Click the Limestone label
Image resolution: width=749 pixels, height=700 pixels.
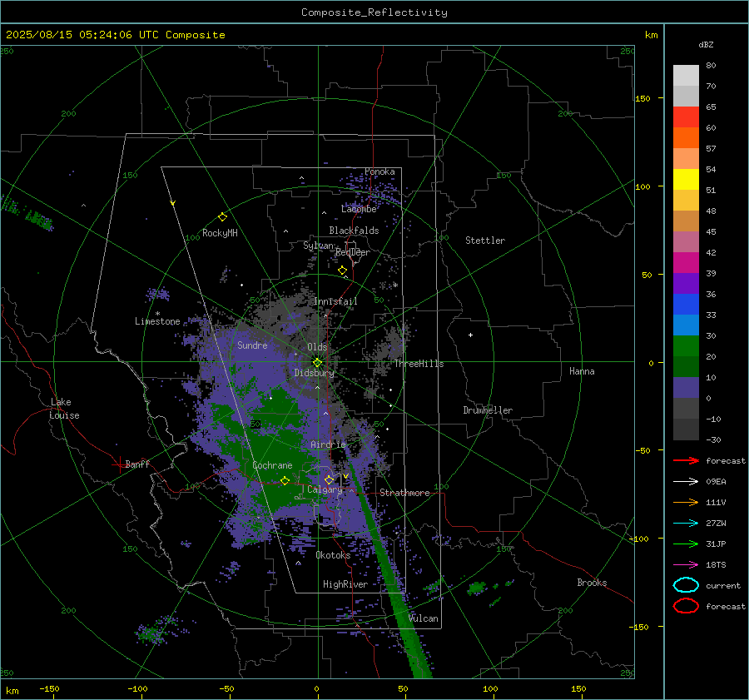157,321
